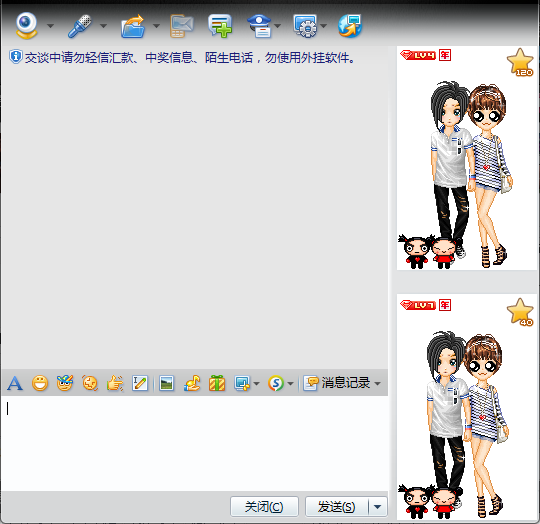The height and width of the screenshot is (524, 540).
Task: Open the remote desktop application icon
Action: 305,26
